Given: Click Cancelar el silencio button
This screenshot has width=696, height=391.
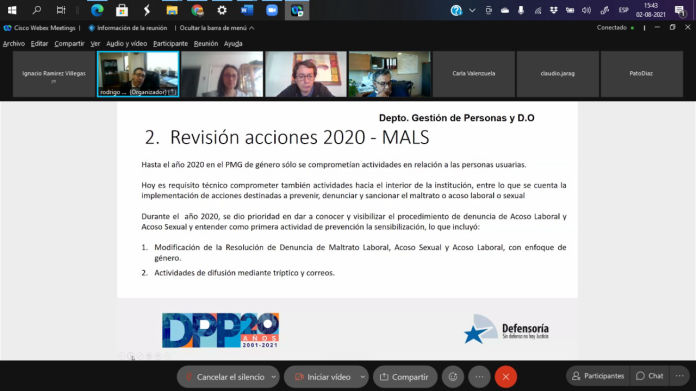Looking at the screenshot, I should click(x=224, y=377).
